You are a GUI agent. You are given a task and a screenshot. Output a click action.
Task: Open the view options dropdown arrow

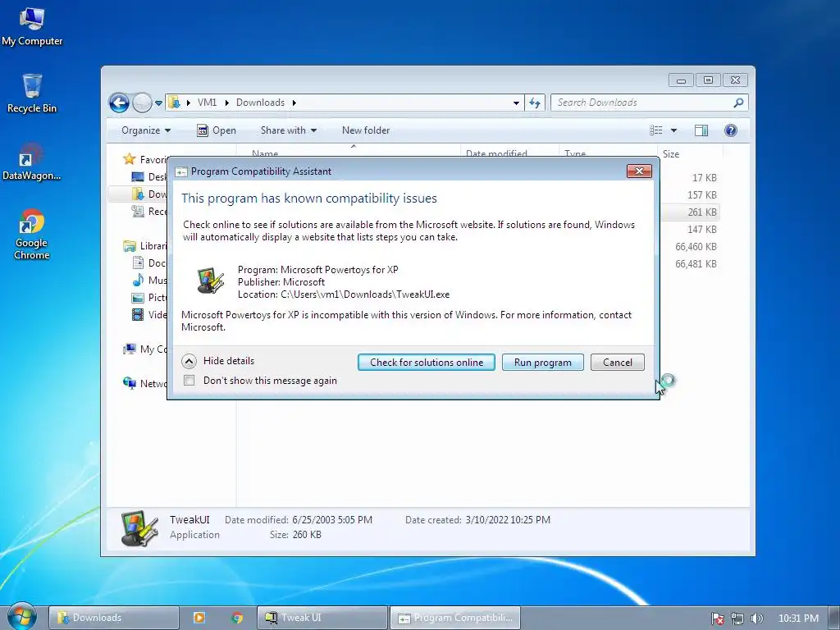click(x=674, y=130)
